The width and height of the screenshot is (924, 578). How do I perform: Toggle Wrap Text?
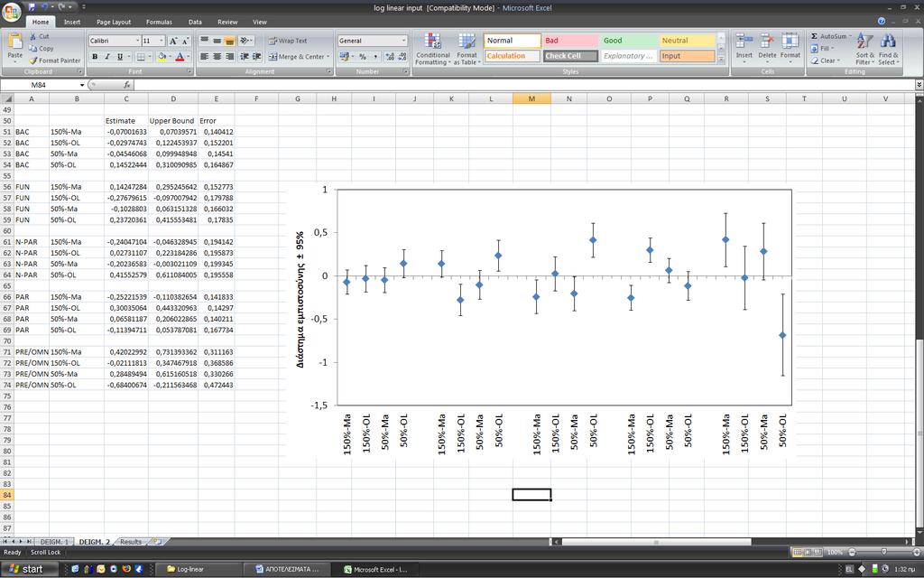point(288,41)
